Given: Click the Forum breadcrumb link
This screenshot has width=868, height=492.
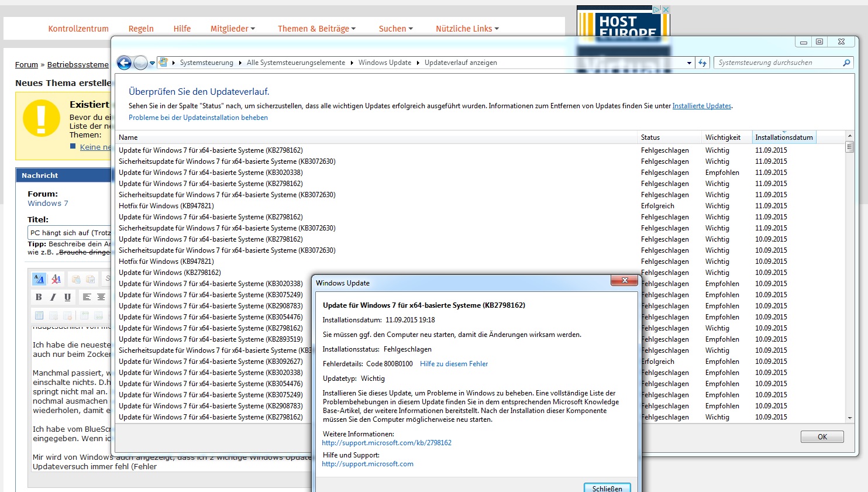Looking at the screenshot, I should point(26,64).
